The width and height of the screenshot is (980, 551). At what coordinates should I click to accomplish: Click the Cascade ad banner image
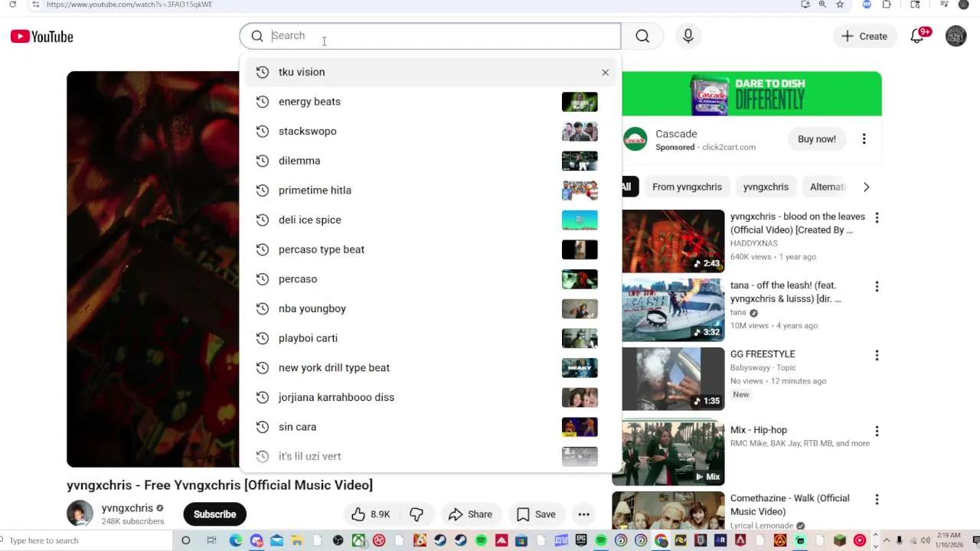[x=752, y=94]
